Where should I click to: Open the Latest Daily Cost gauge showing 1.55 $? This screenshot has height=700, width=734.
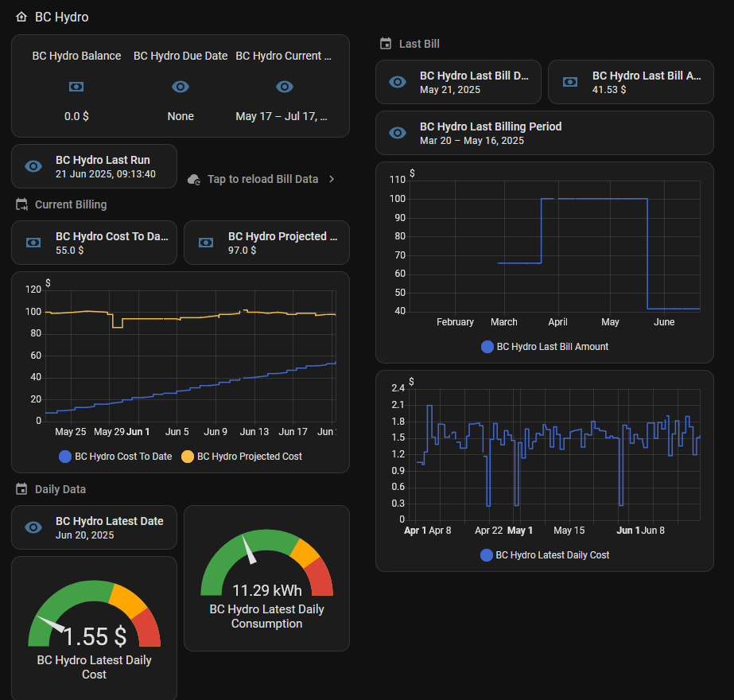click(x=94, y=628)
